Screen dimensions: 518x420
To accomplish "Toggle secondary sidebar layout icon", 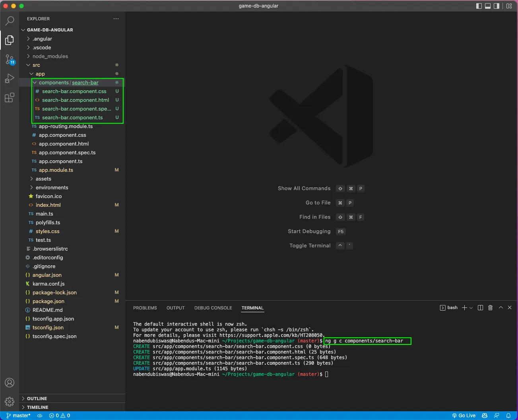I will click(497, 6).
